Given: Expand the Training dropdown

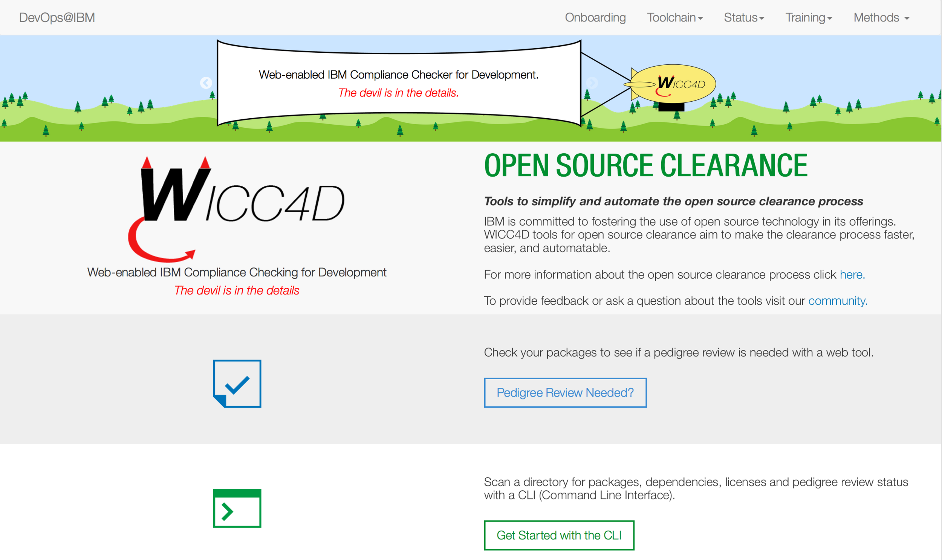Looking at the screenshot, I should click(808, 17).
